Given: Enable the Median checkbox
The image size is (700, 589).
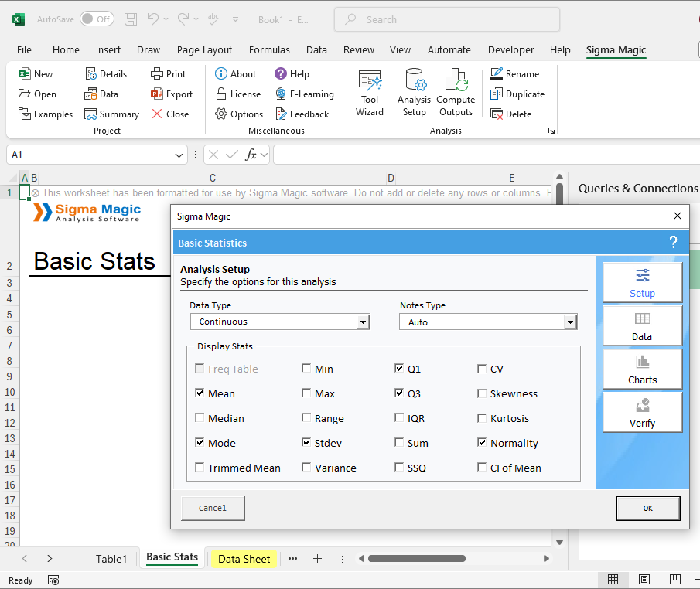Looking at the screenshot, I should [x=200, y=418].
